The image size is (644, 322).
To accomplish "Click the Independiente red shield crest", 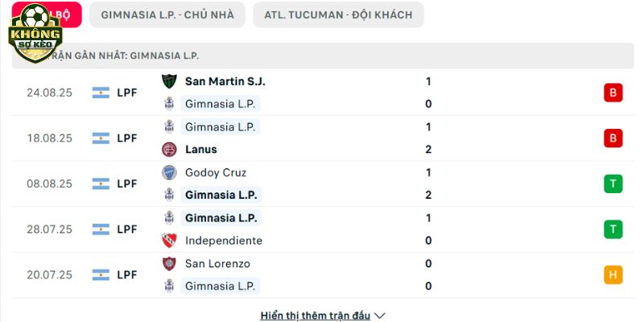I will (x=169, y=241).
